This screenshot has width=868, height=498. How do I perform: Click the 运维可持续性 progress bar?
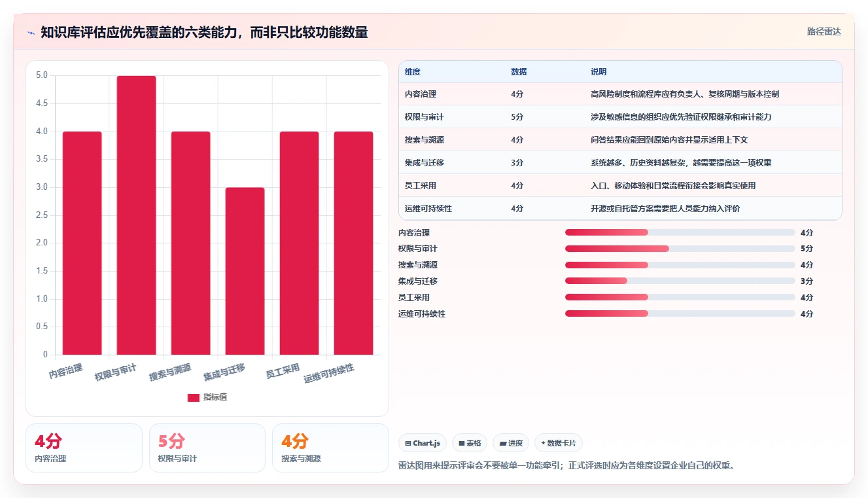680,314
